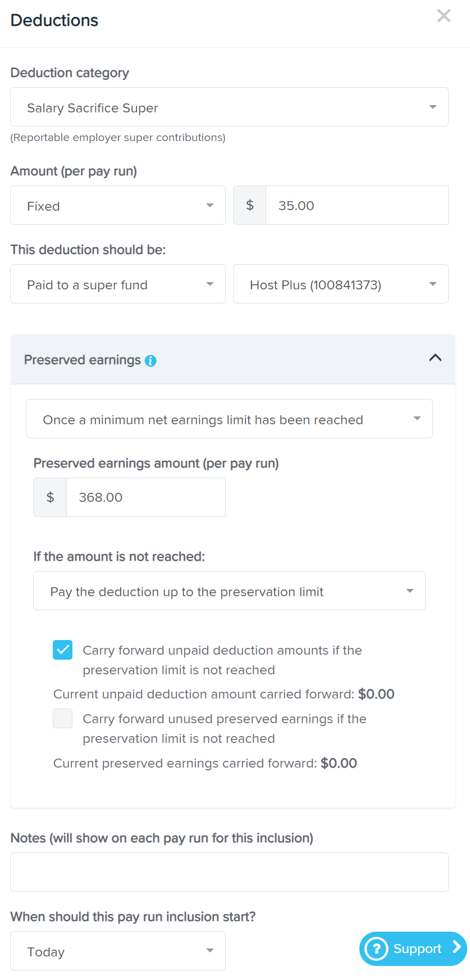Click the caret on the Deduction category dropdown

434,107
